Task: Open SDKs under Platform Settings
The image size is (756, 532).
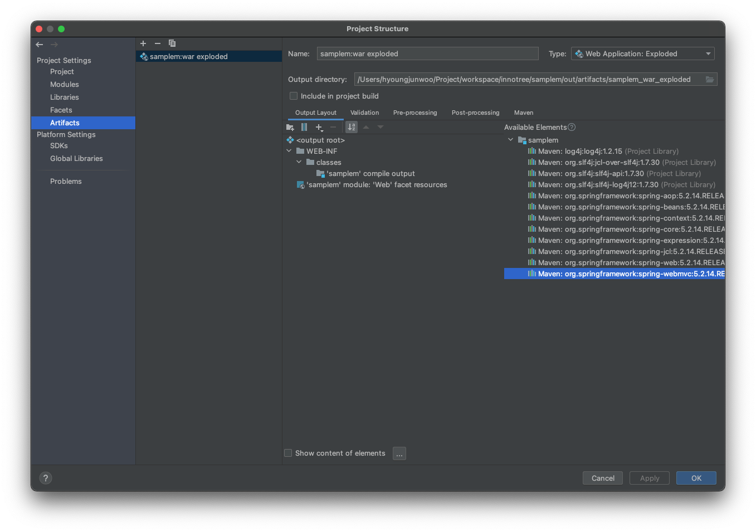Action: [59, 146]
